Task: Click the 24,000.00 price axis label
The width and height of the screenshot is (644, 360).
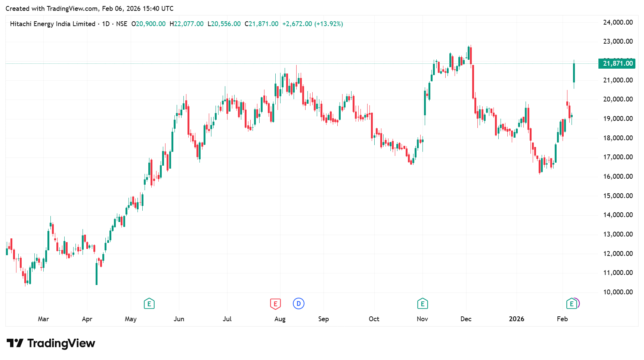Action: point(618,22)
